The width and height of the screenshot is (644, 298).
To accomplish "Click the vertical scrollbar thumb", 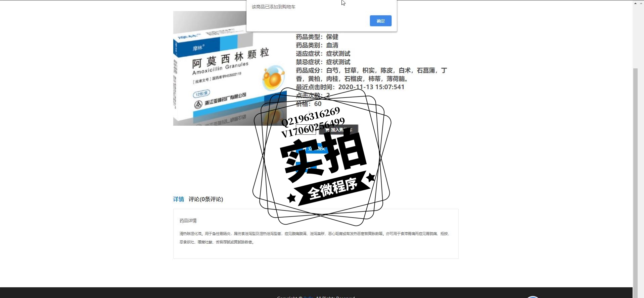I will (x=635, y=183).
